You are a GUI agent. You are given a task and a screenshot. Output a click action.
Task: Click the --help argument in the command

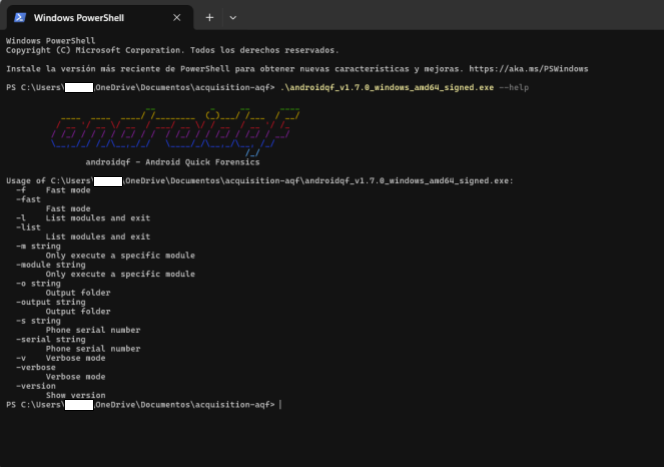pos(513,88)
